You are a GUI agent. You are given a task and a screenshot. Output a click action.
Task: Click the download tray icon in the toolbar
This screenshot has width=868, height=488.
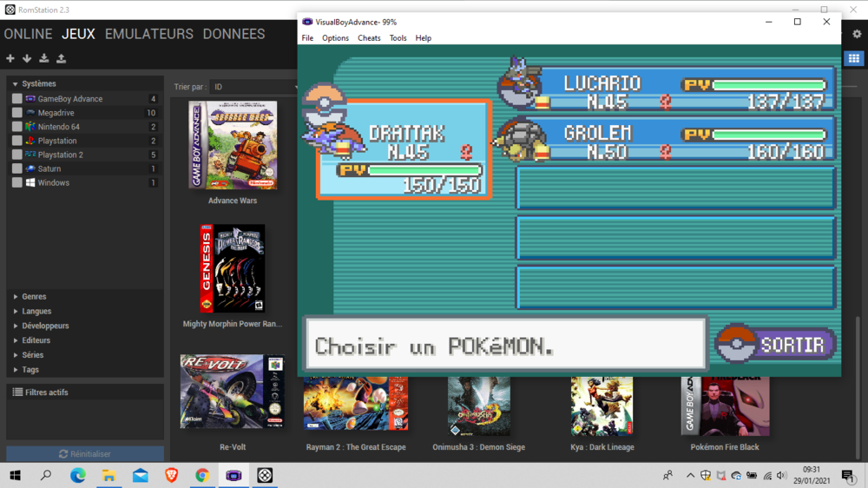point(44,59)
